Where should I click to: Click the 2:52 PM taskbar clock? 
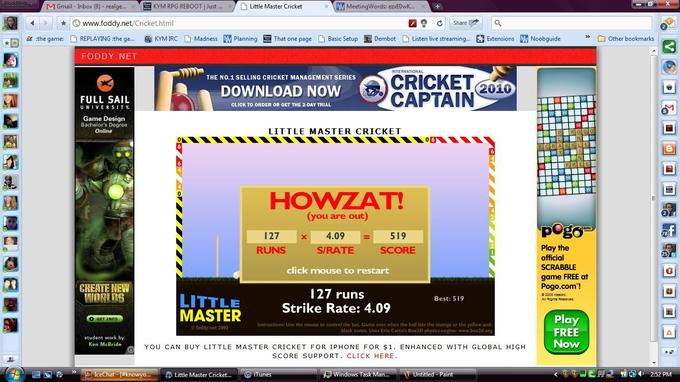point(661,374)
